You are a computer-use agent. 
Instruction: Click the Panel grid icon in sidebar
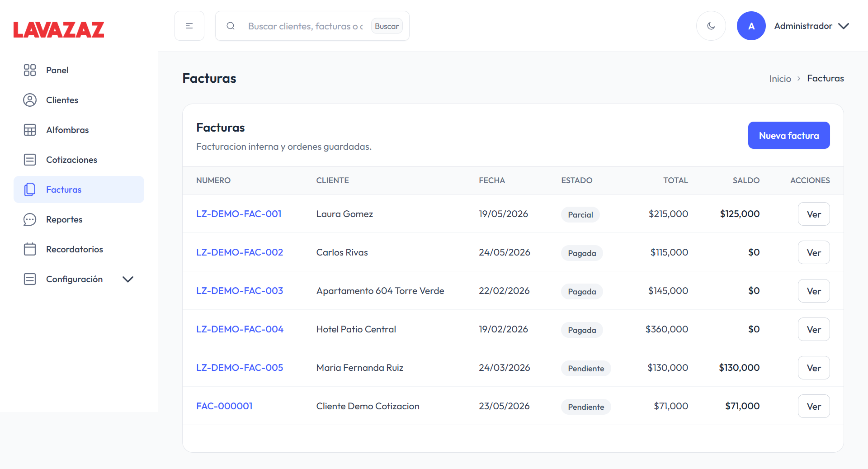click(30, 70)
